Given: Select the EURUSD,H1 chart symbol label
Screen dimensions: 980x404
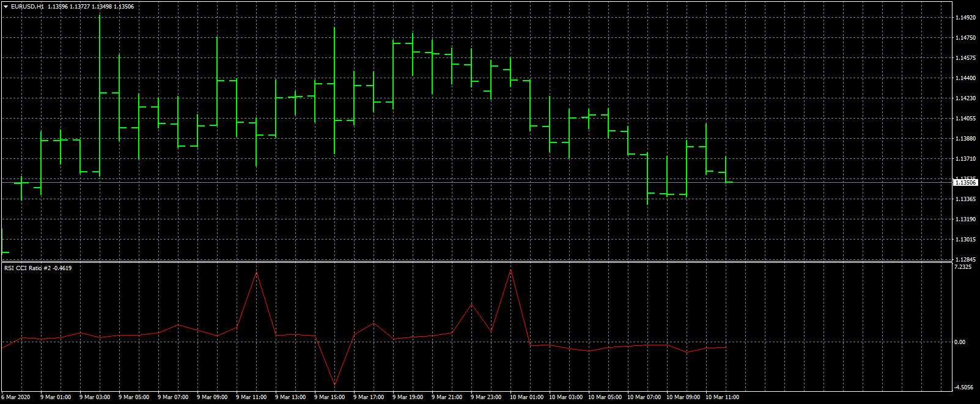Looking at the screenshot, I should point(27,6).
